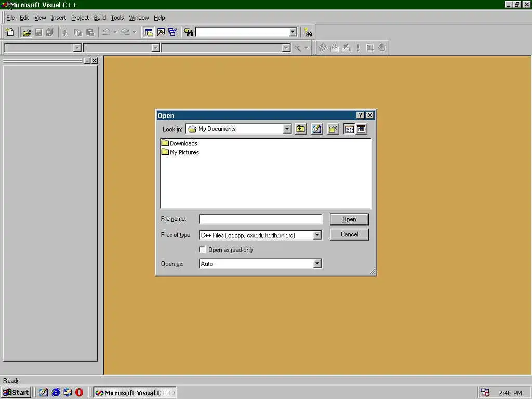Click the Build toolbar icon
This screenshot has height=399, width=532.
click(x=335, y=47)
